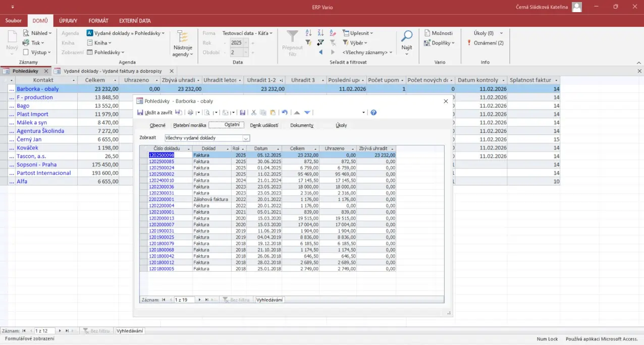This screenshot has height=345, width=644.
Task: Click the blue help question mark icon
Action: (373, 113)
